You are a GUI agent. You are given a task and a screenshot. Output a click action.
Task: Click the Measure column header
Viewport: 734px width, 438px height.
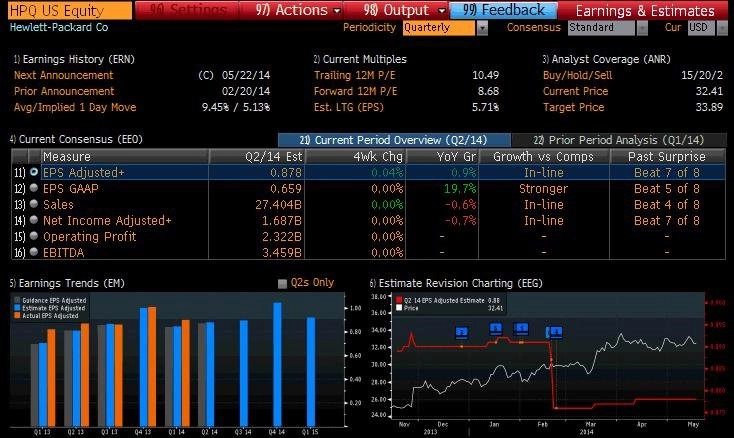pyautogui.click(x=125, y=156)
